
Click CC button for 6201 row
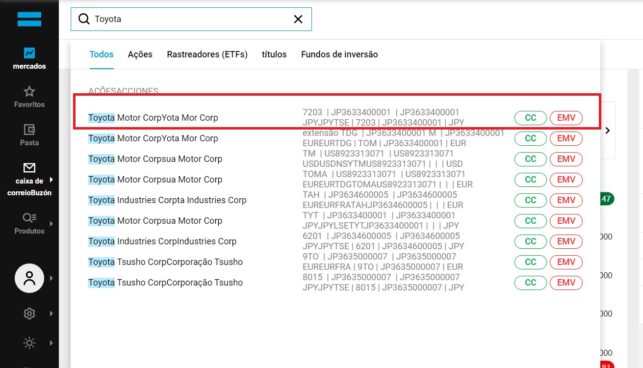pyautogui.click(x=530, y=241)
